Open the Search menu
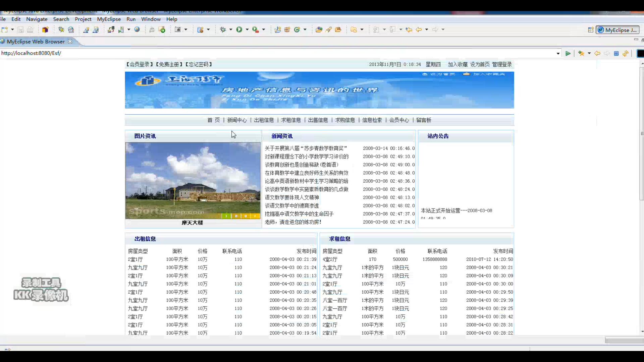 61,19
